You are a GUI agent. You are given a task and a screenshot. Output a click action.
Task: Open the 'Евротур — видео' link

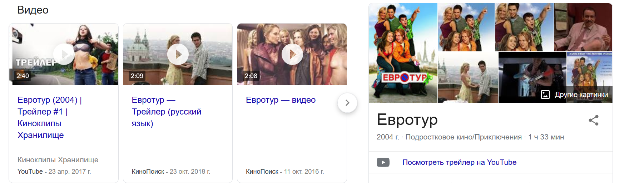281,100
